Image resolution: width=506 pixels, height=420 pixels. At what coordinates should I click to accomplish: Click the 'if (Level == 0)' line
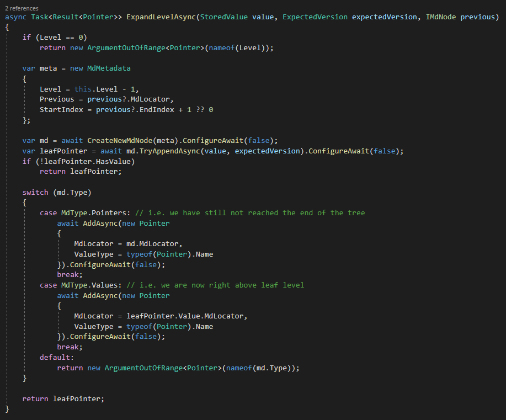tap(55, 38)
